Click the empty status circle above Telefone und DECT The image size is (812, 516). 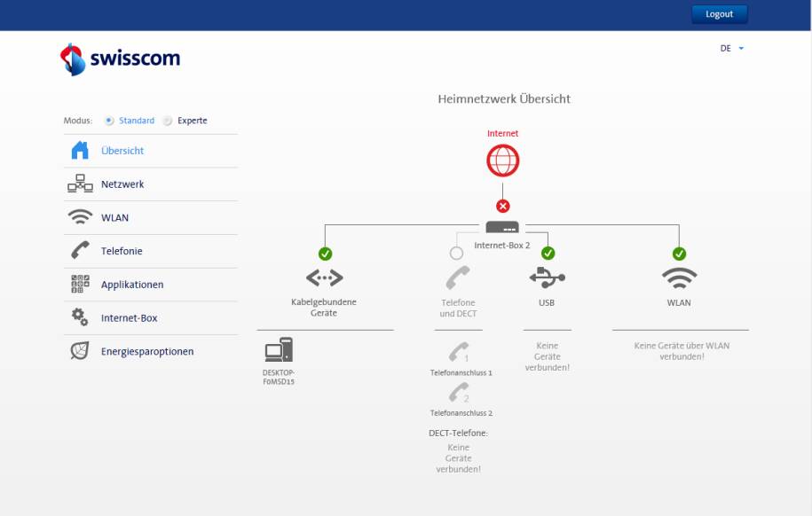pos(456,253)
